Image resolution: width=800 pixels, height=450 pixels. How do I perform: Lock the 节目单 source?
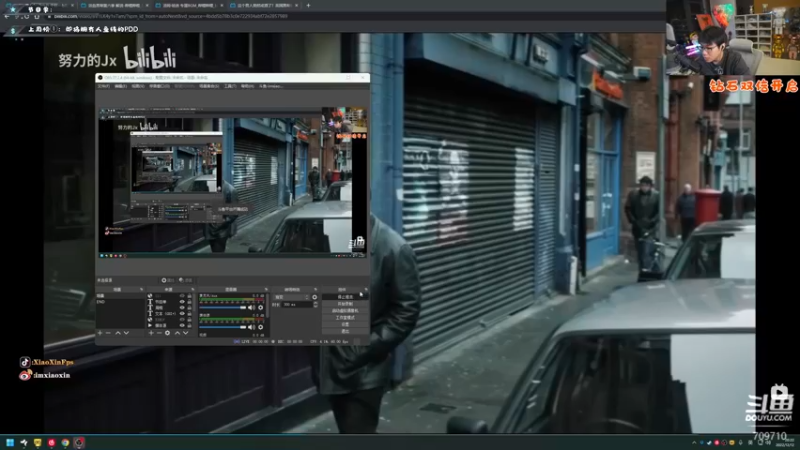[x=189, y=302]
